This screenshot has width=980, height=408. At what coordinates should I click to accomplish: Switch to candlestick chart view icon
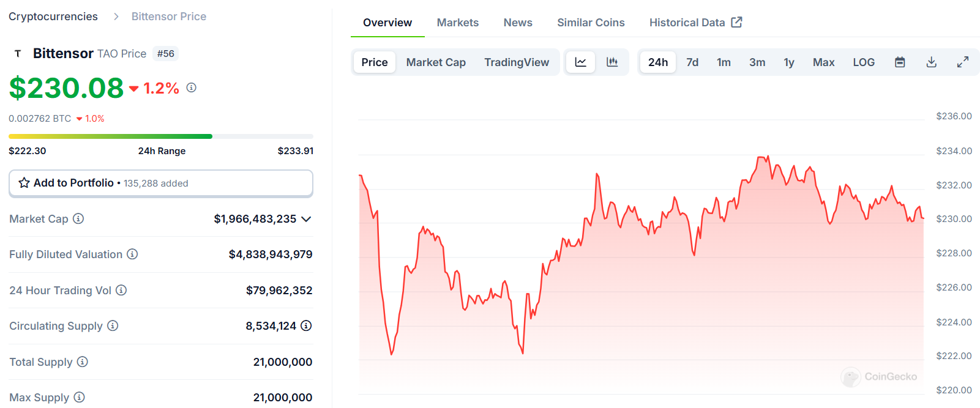click(x=612, y=62)
